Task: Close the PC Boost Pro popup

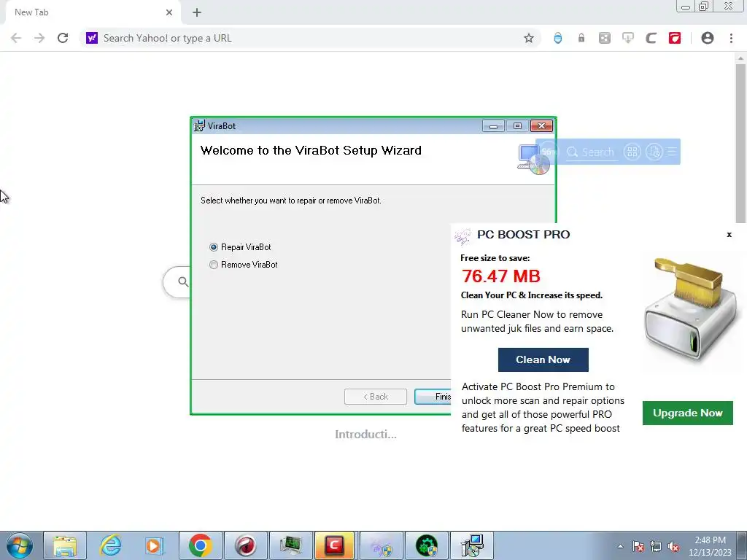Action: coord(729,234)
